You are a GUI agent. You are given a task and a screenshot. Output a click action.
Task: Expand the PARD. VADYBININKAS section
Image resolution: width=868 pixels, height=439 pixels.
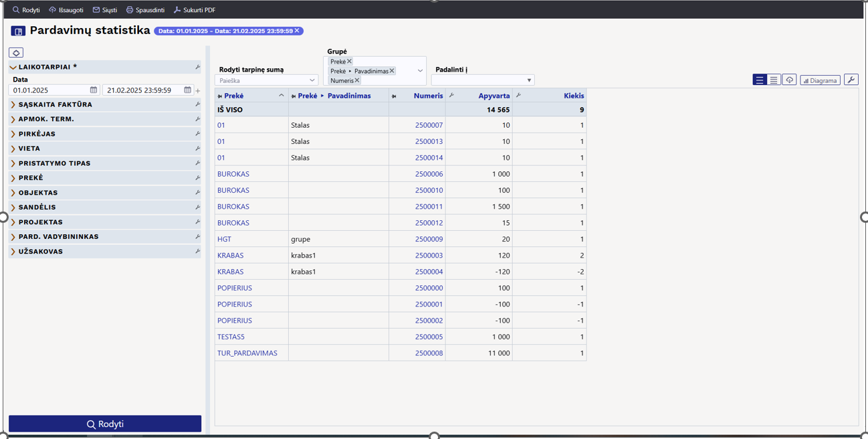click(x=13, y=237)
